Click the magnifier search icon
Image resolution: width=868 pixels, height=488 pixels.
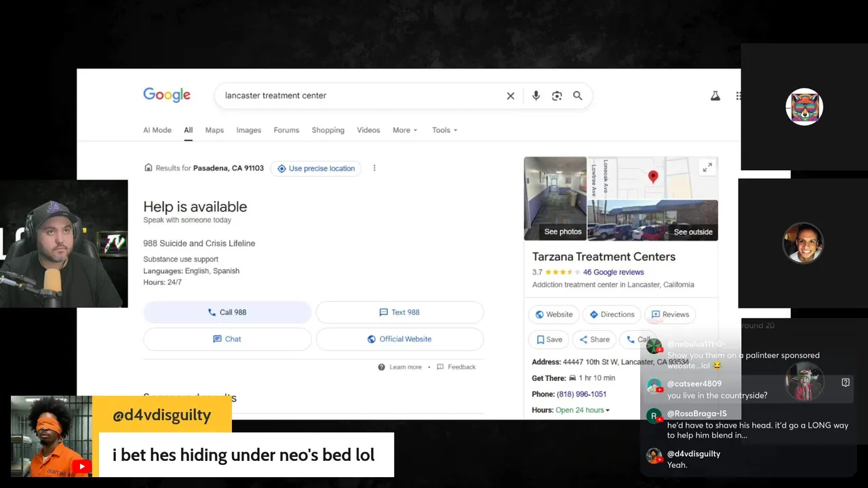tap(578, 96)
